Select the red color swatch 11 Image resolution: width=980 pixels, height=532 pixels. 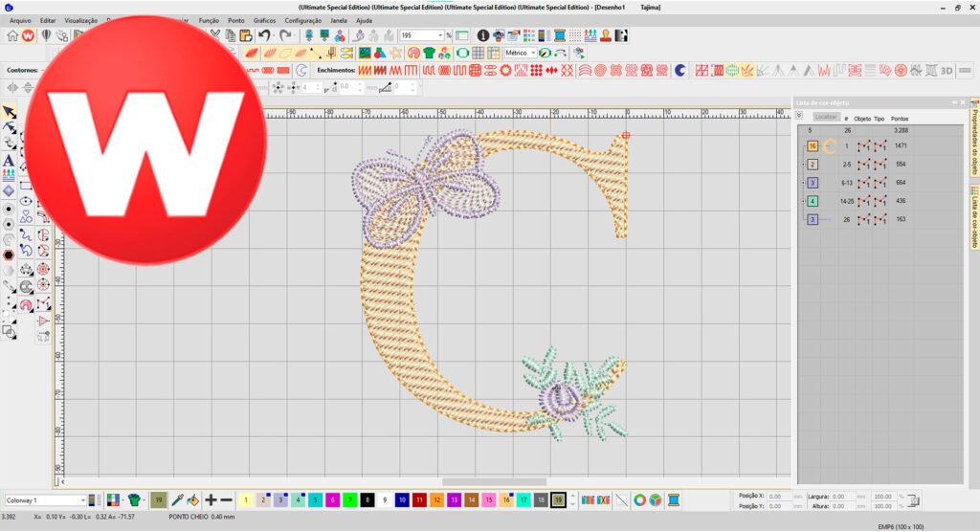click(419, 500)
